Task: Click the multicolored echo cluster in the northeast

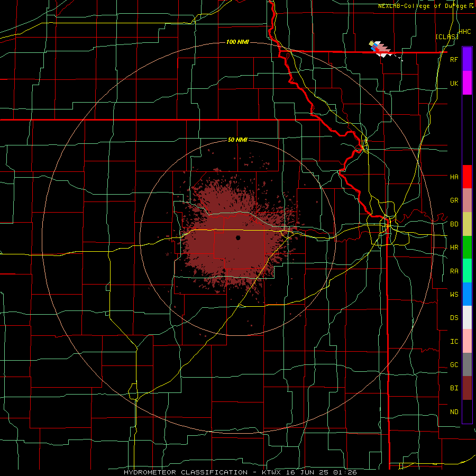Action: pos(380,49)
